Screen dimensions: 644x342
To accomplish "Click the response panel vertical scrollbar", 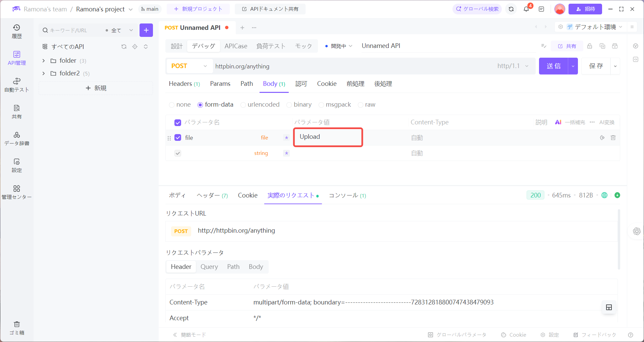I will coord(619,239).
